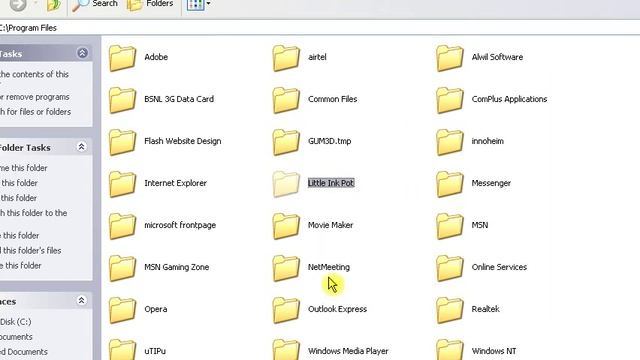Screen dimensions: 640x360
Task: Click the Little Ink Pot folder name
Action: [x=331, y=183]
